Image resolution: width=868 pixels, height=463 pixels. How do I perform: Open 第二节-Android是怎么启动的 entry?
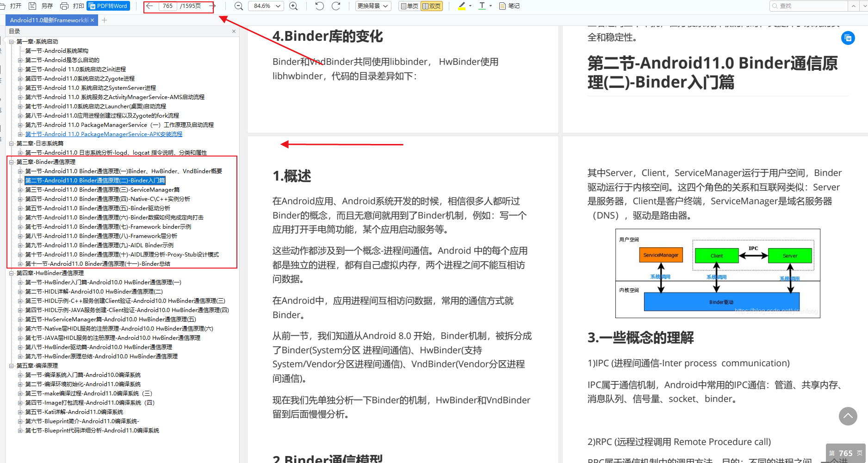point(62,60)
